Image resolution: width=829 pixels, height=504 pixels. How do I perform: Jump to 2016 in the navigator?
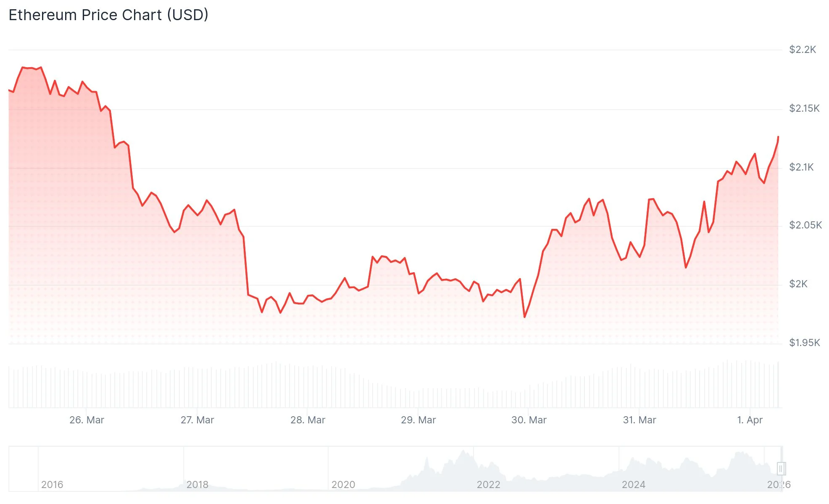52,485
